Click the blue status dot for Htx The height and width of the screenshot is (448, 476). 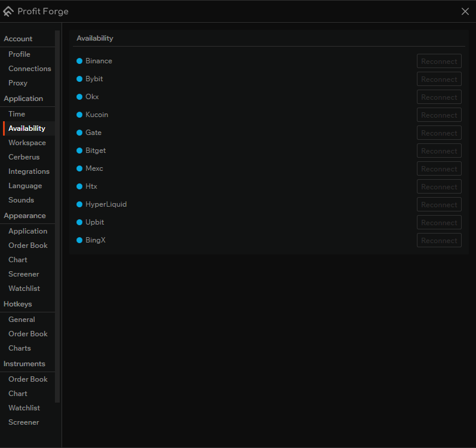coord(79,186)
